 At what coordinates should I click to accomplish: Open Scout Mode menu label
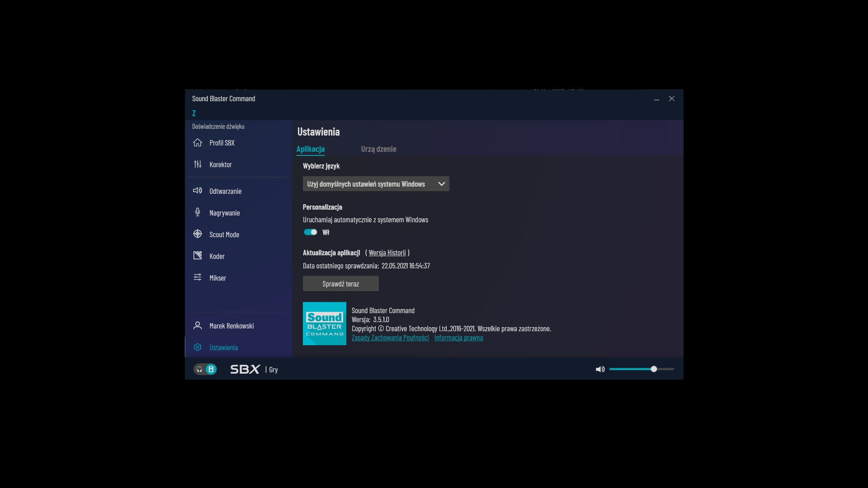pyautogui.click(x=224, y=235)
